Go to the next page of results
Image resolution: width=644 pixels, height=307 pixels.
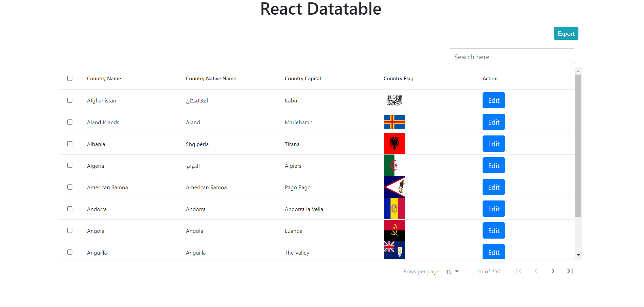[553, 271]
